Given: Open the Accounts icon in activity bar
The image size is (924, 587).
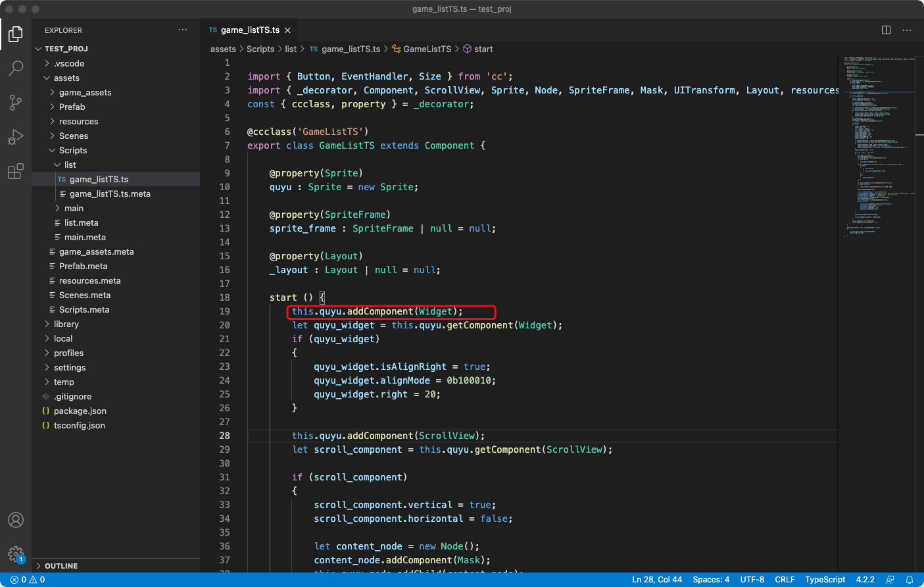Looking at the screenshot, I should click(16, 520).
